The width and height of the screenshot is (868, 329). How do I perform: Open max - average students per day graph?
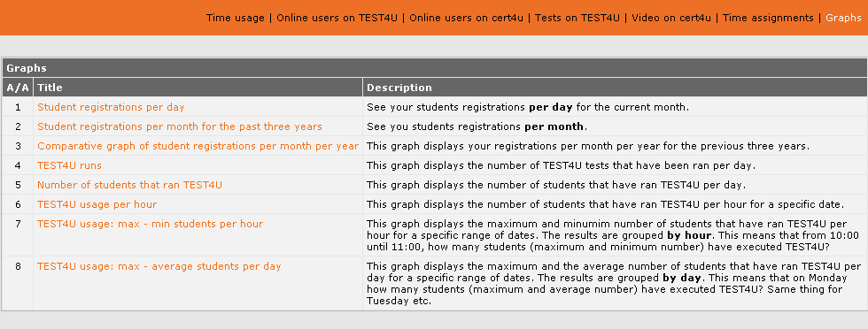159,266
